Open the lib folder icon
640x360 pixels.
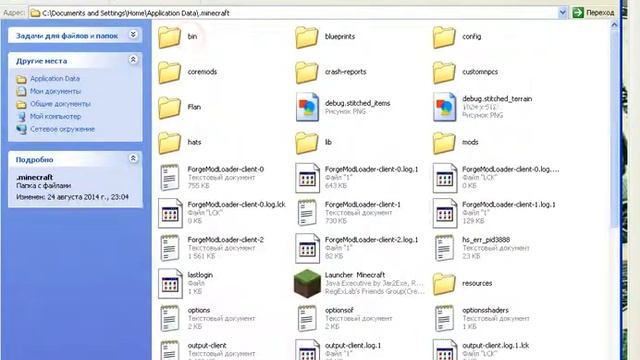pos(307,142)
